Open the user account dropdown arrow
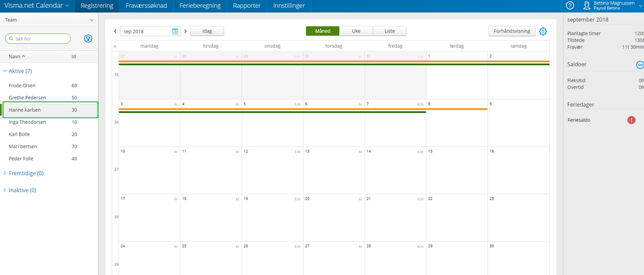Viewport: 644px width, 275px height. point(641,6)
